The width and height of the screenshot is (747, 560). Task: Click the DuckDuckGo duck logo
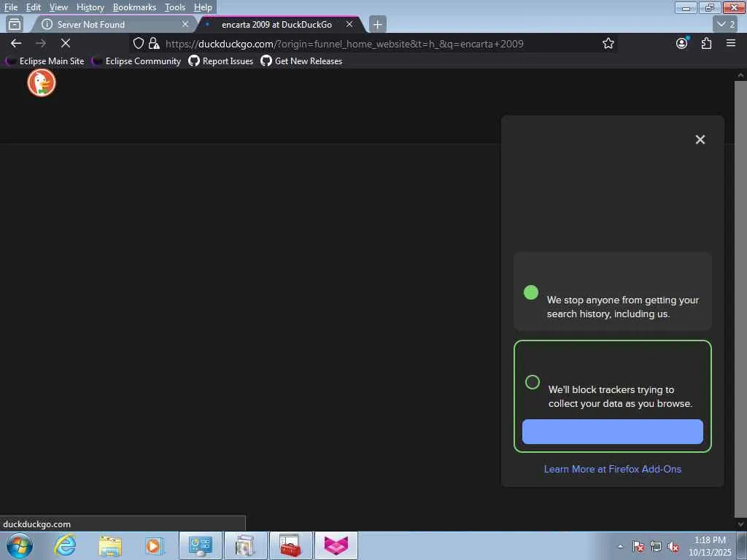(42, 82)
